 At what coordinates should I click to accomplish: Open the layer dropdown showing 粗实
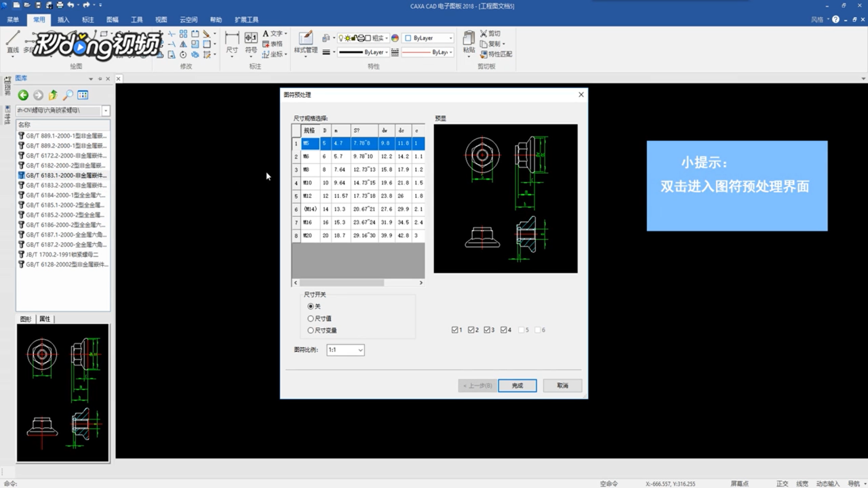pyautogui.click(x=363, y=38)
